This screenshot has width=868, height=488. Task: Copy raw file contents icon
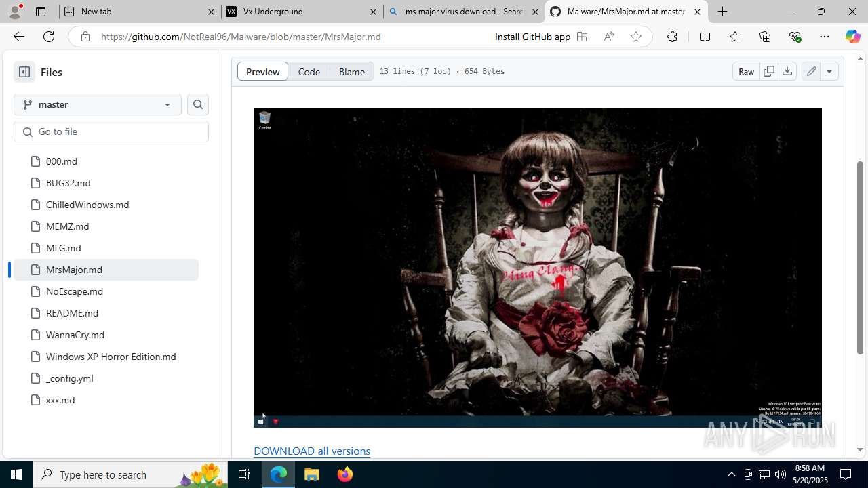(x=769, y=71)
